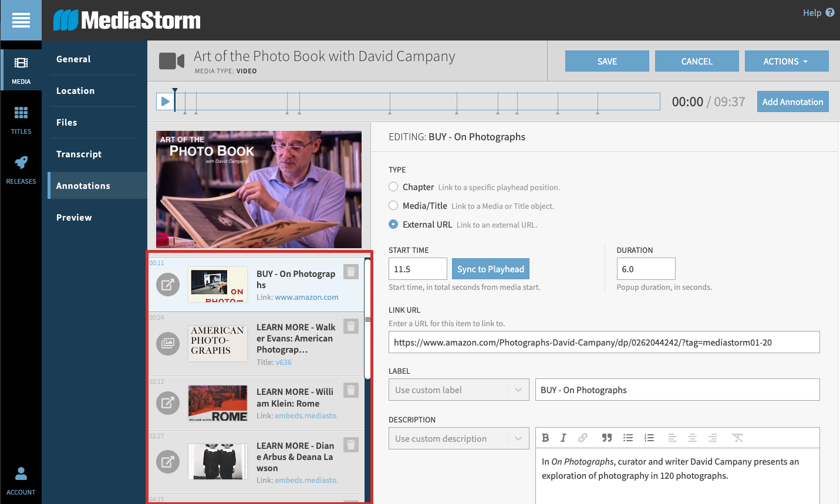The width and height of the screenshot is (840, 504).
Task: Play the video from the timeline
Action: tap(165, 100)
